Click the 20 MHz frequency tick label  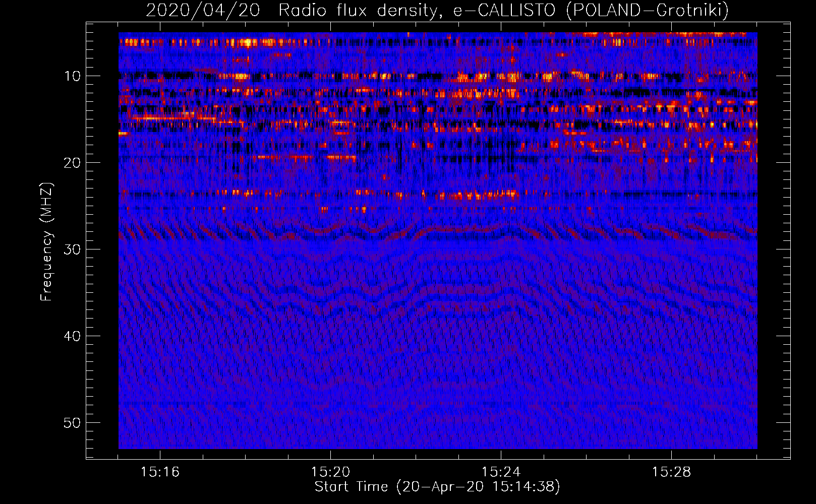click(73, 163)
